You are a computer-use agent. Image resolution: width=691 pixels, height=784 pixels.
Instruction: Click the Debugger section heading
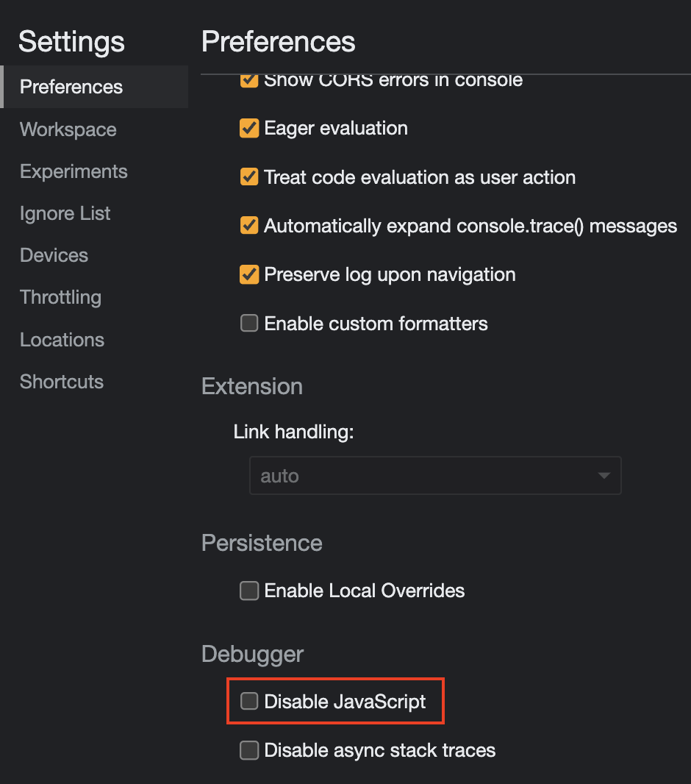click(252, 655)
